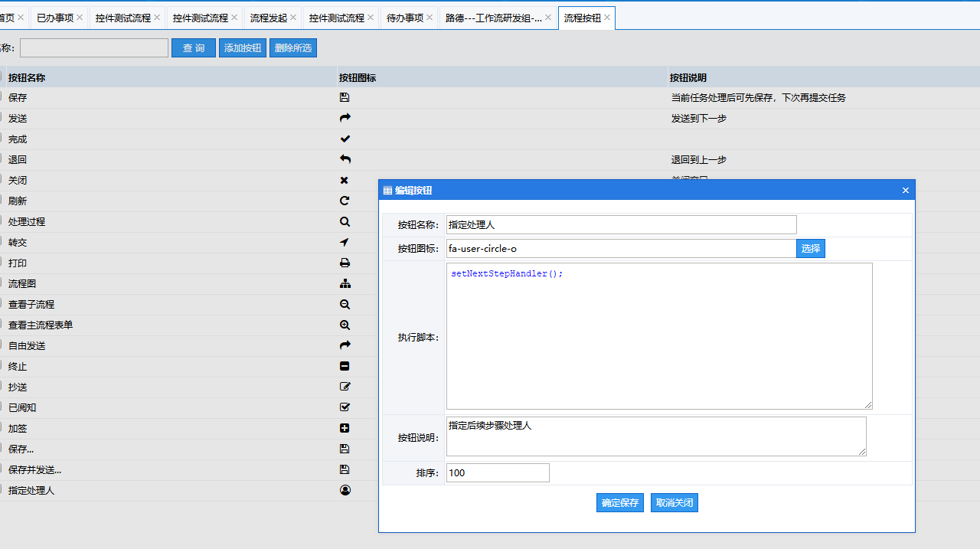Close the 流程发起 tab
Screen dimensions: 980x549
(x=293, y=17)
